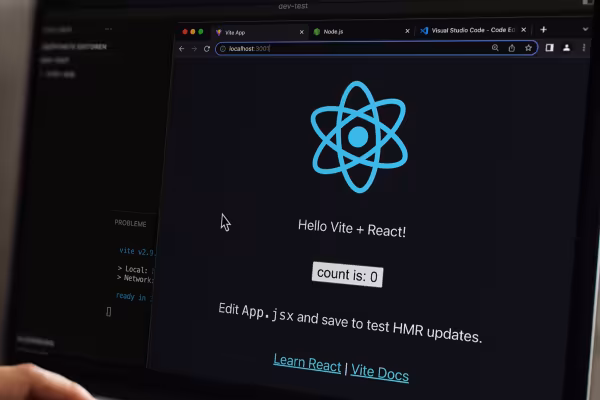Switch to the Visual Studio Code tab
The height and width of the screenshot is (400, 600).
[473, 30]
